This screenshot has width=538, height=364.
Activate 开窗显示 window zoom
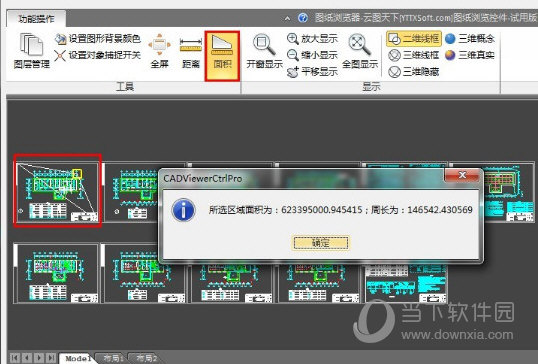[x=264, y=51]
